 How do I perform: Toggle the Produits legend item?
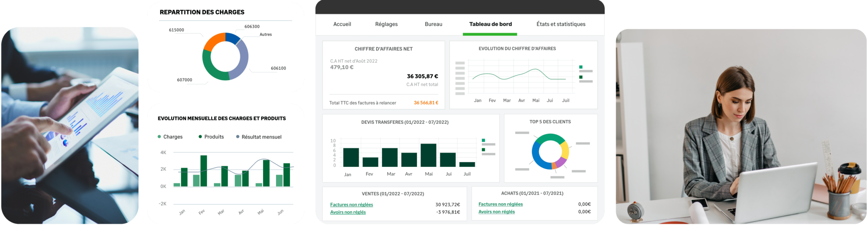point(211,137)
